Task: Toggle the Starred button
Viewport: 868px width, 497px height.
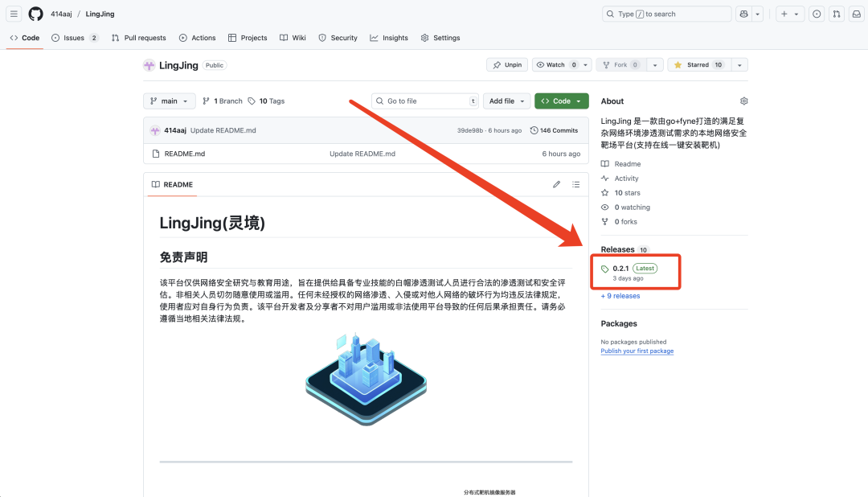Action: point(698,65)
